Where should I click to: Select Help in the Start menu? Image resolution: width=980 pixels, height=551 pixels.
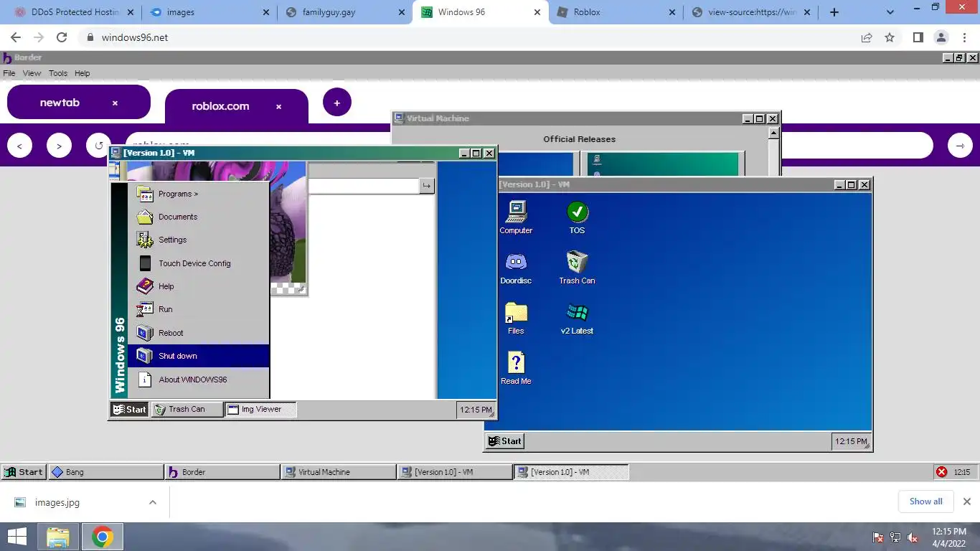(x=199, y=286)
